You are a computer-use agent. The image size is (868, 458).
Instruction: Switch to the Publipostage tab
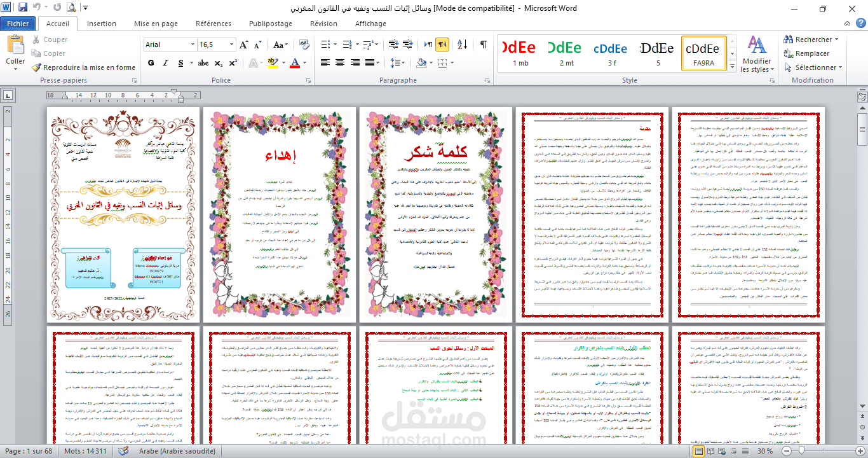pyautogui.click(x=271, y=24)
